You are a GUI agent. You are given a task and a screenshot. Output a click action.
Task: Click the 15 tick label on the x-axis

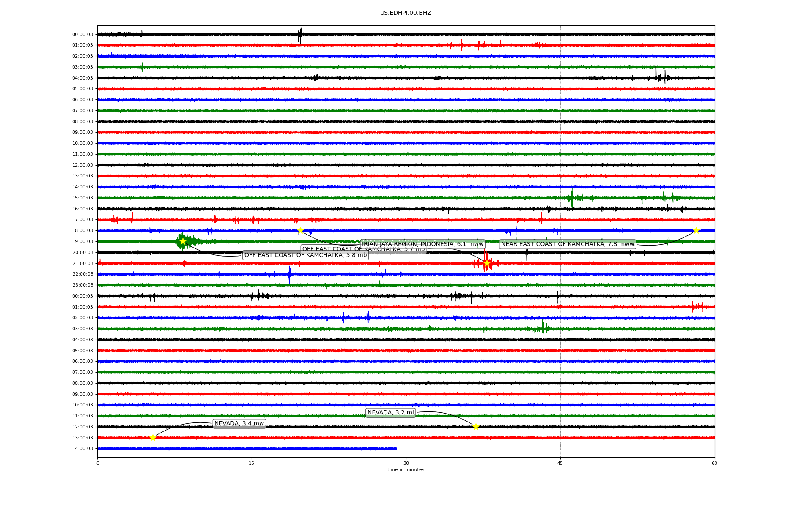click(x=252, y=463)
